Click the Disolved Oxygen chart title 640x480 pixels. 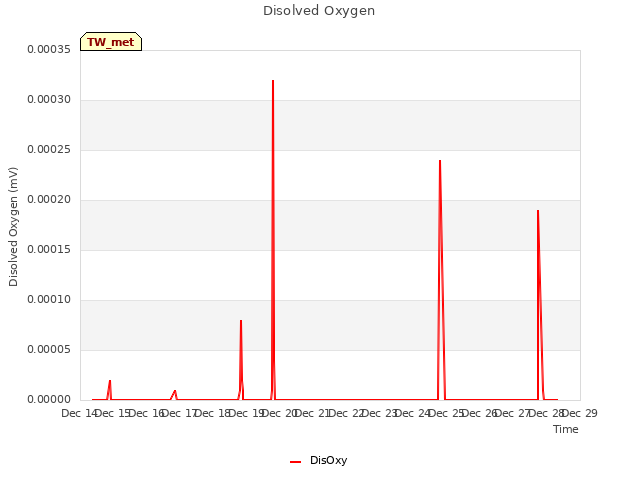pyautogui.click(x=319, y=11)
